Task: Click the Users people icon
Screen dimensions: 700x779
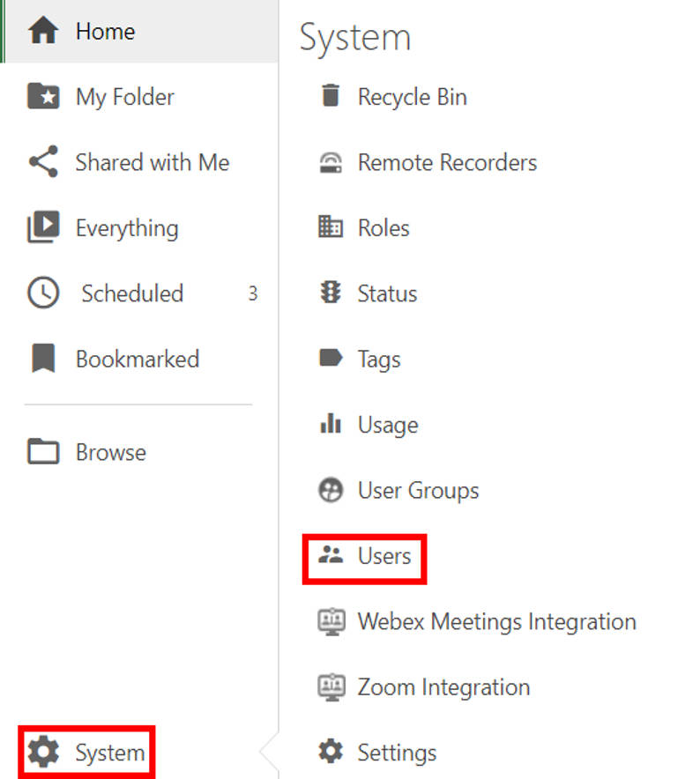Action: [x=331, y=556]
